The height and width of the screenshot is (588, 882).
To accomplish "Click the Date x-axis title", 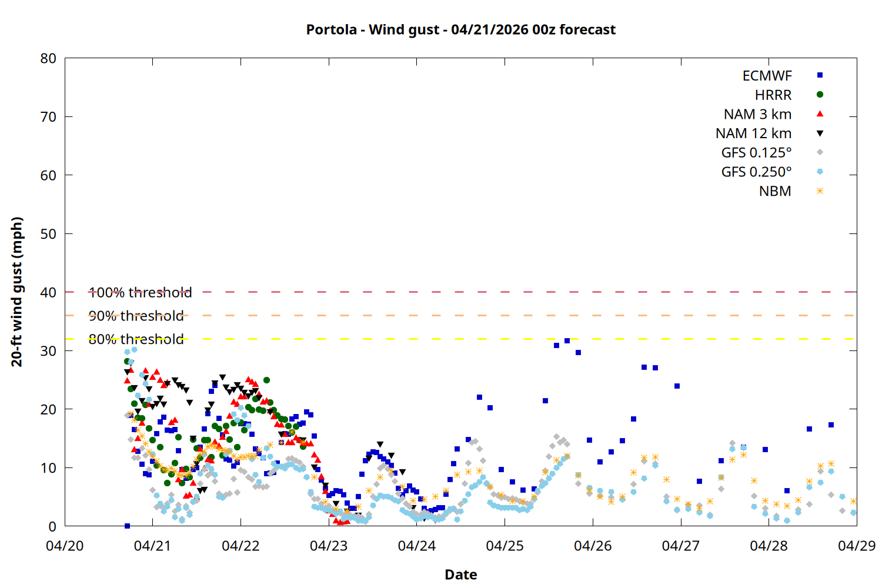I will (x=460, y=574).
